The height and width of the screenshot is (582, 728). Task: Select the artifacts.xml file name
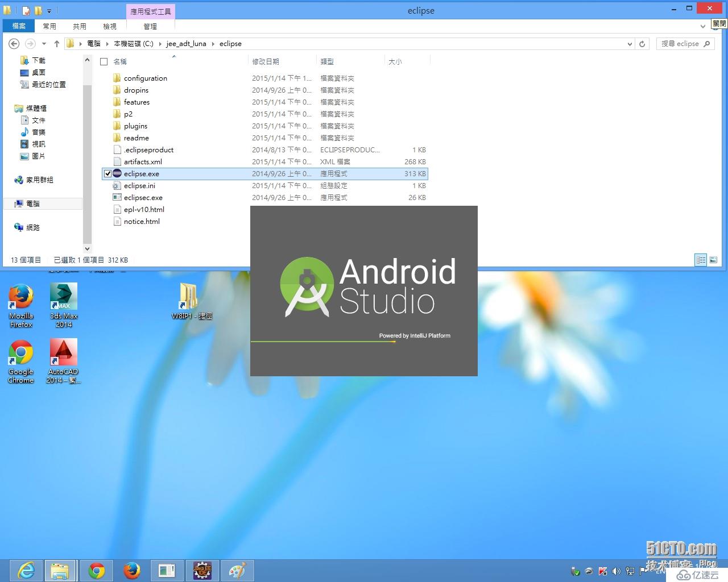click(143, 162)
